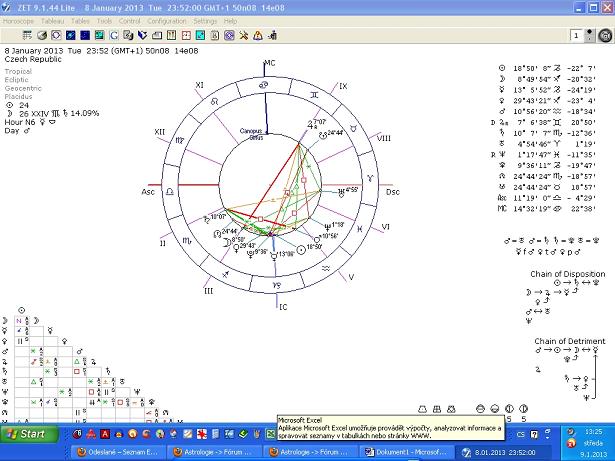Click the Ecliptic label
Screen dimensions: 615x461
pos(16,80)
